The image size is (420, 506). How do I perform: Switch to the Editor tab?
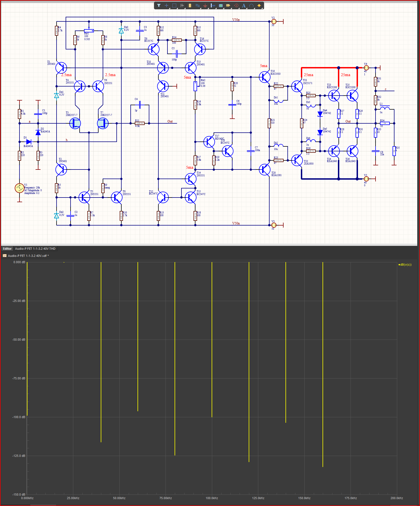tap(7, 249)
